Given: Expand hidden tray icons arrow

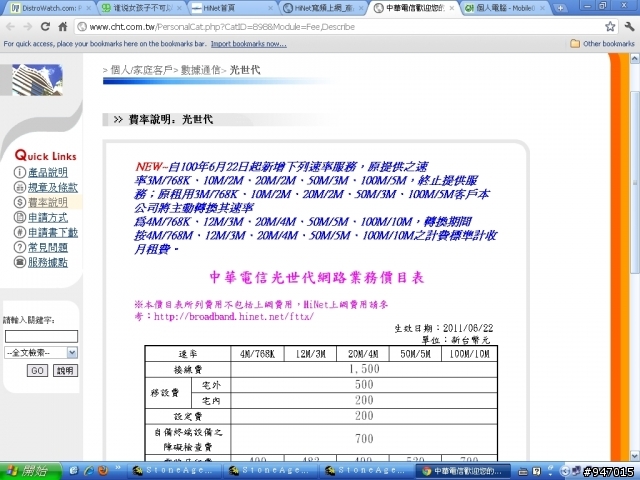Looking at the screenshot, I should click(564, 471).
